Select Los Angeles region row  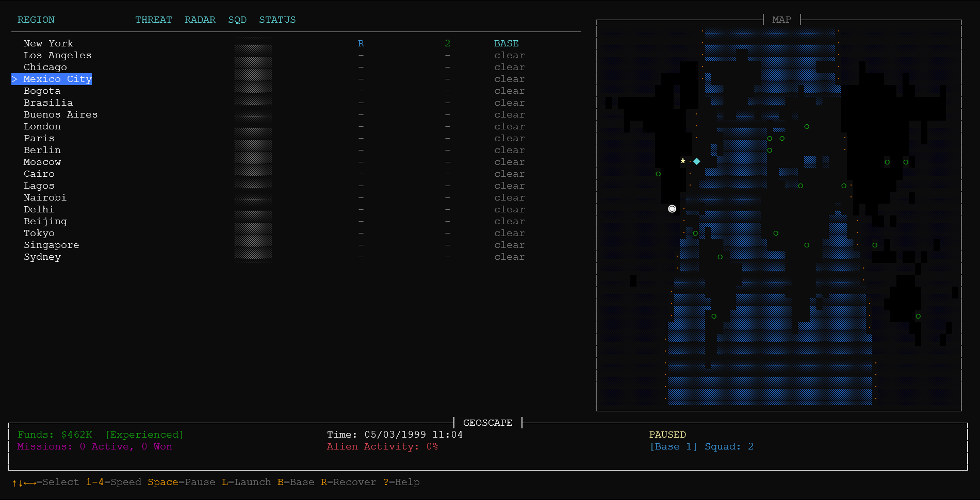[57, 55]
